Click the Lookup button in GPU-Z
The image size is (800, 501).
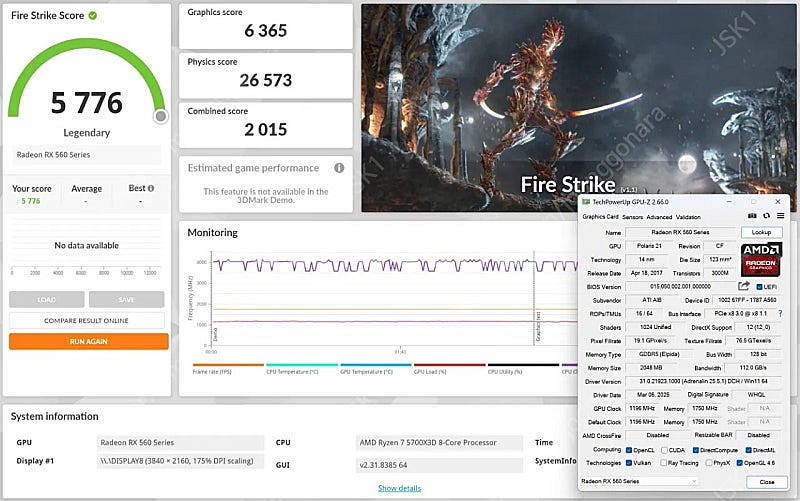click(761, 232)
